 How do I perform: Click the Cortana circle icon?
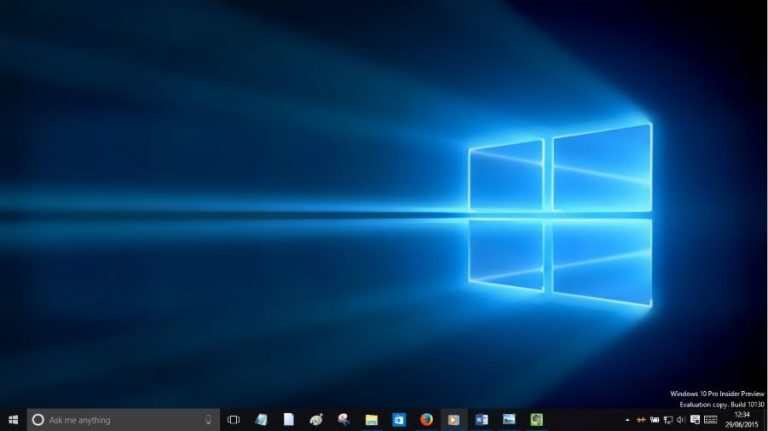click(38, 420)
